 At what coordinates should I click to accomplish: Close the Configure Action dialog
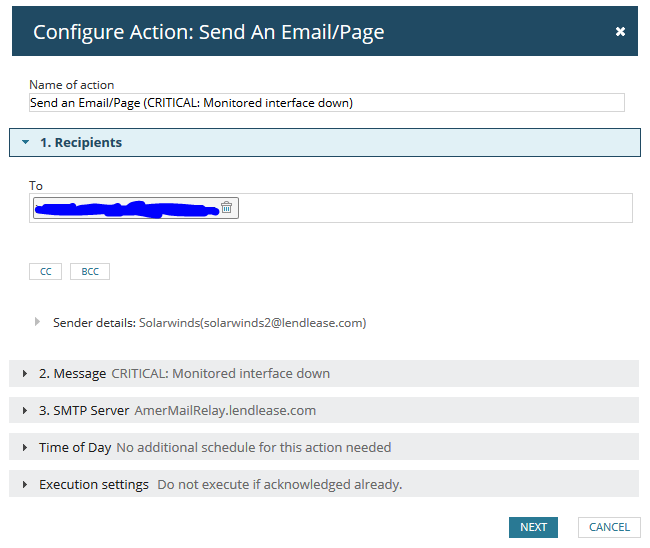[x=620, y=32]
